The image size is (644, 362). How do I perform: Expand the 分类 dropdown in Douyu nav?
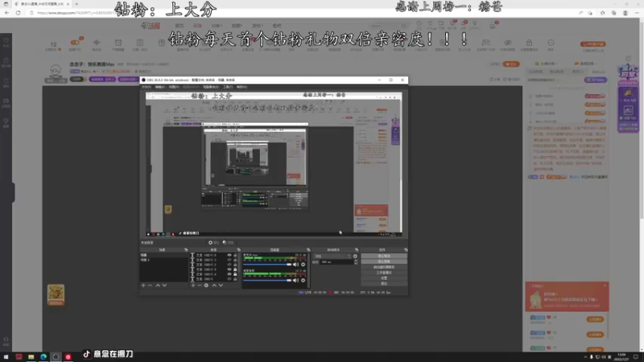(x=217, y=26)
